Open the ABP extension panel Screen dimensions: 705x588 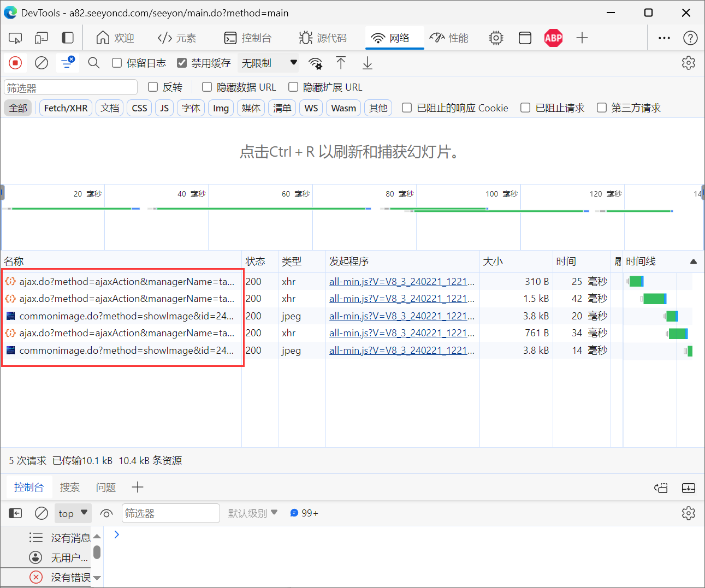coord(553,38)
